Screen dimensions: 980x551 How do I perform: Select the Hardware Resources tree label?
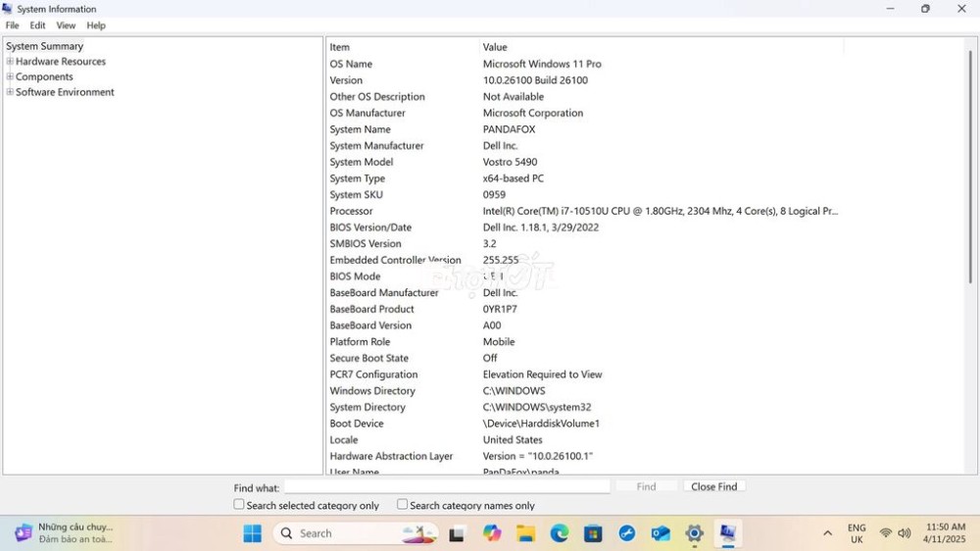(61, 62)
